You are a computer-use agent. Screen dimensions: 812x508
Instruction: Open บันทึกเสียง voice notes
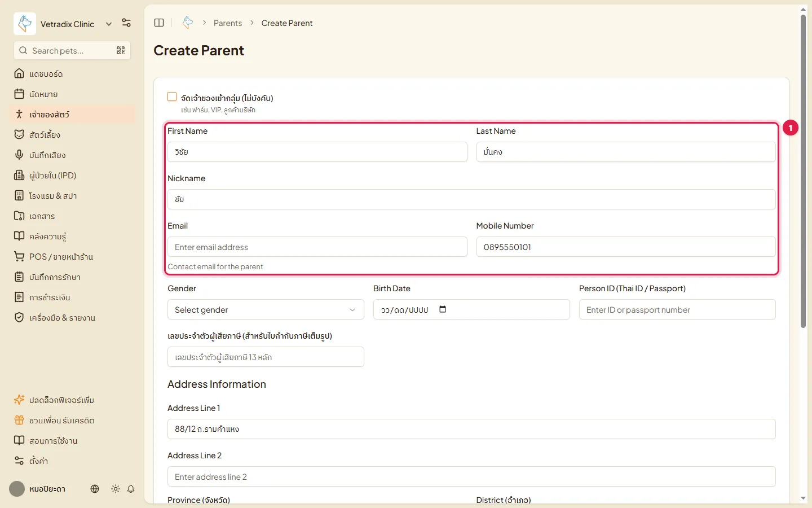point(72,155)
